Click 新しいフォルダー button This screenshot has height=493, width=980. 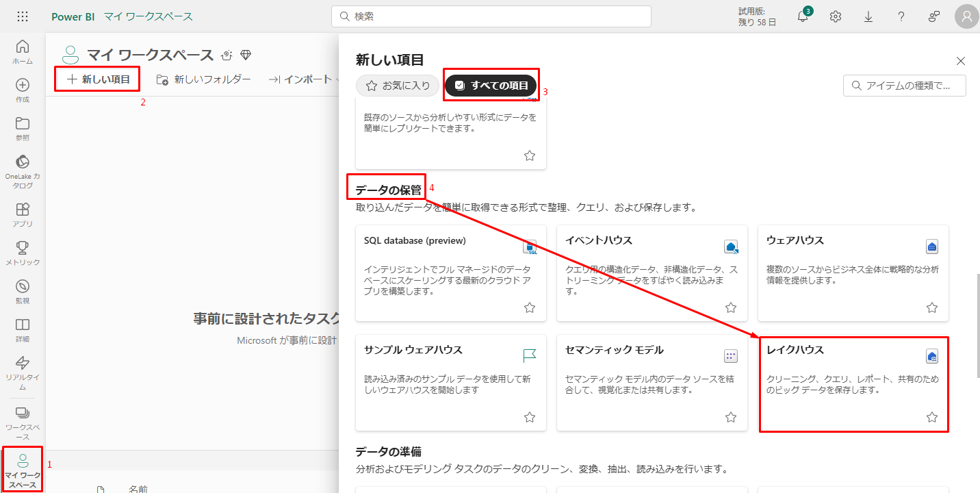204,79
